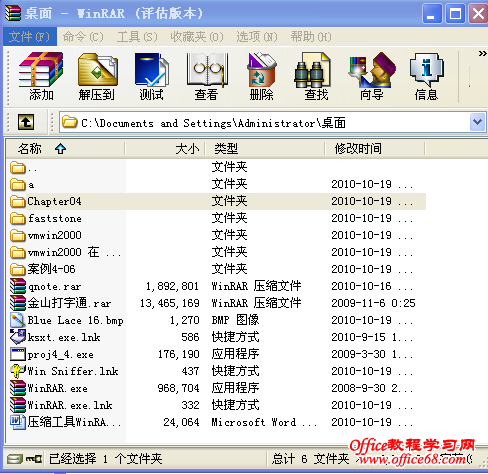Open the 文件(F) menu
488x474 pixels.
[x=30, y=37]
